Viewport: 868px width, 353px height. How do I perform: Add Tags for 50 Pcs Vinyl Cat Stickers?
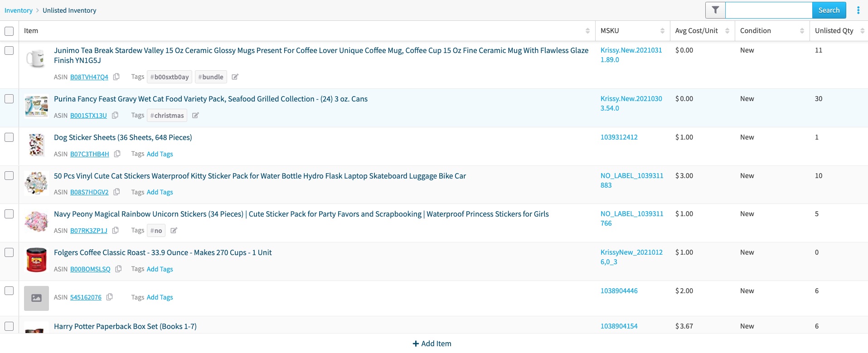160,192
